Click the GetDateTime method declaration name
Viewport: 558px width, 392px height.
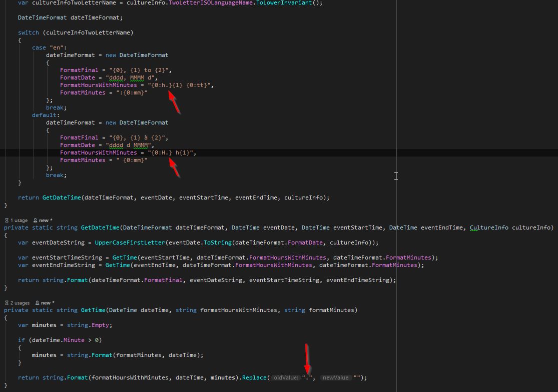100,227
